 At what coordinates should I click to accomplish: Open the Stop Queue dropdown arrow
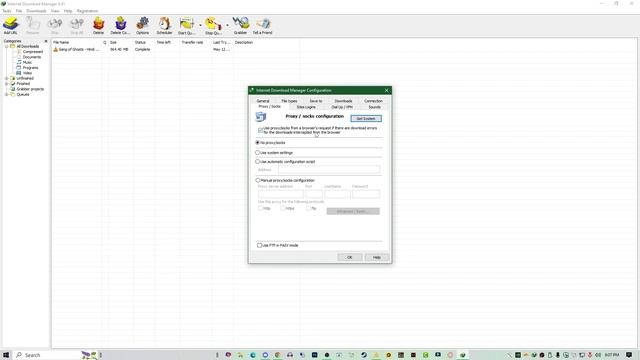pyautogui.click(x=227, y=25)
